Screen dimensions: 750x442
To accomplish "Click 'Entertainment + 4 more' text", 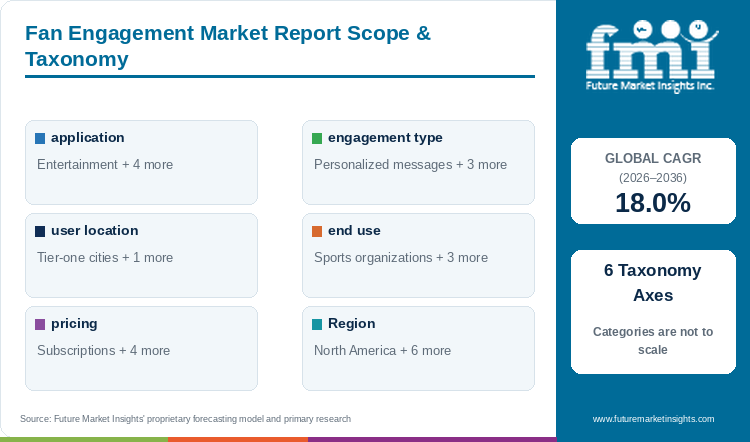I will [x=105, y=165].
